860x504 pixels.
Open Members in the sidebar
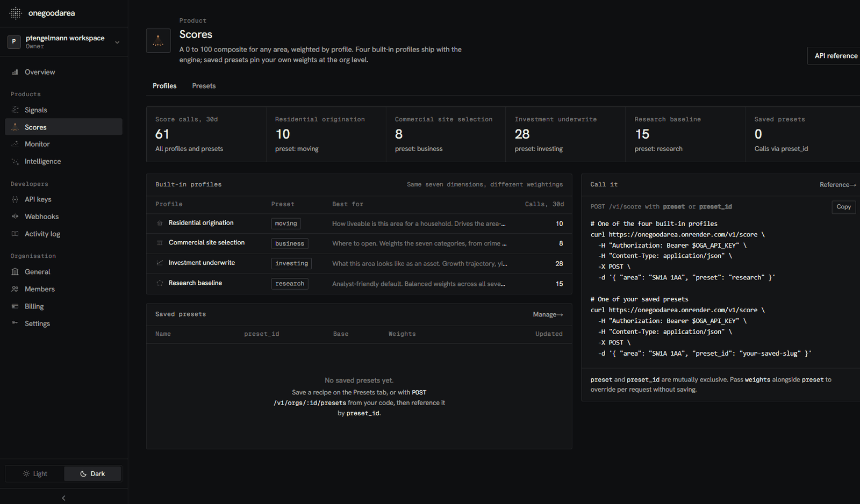pyautogui.click(x=63, y=289)
